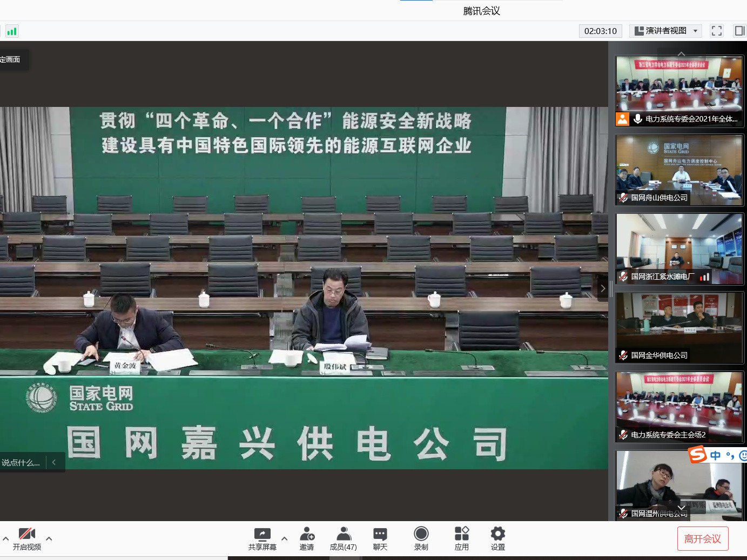Click the Sogou S input method icon
The image size is (747, 560).
pyautogui.click(x=697, y=454)
